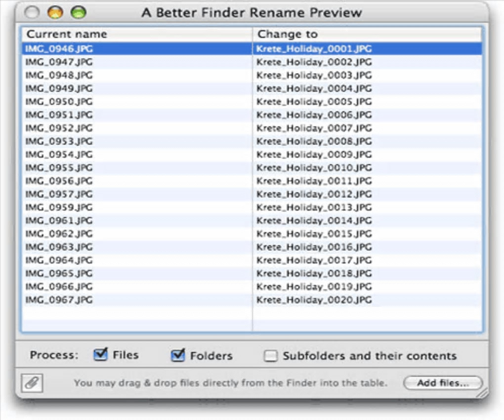Click Krete_Holiday_0016.JPG in Change to column
The height and width of the screenshot is (420, 504).
[314, 247]
